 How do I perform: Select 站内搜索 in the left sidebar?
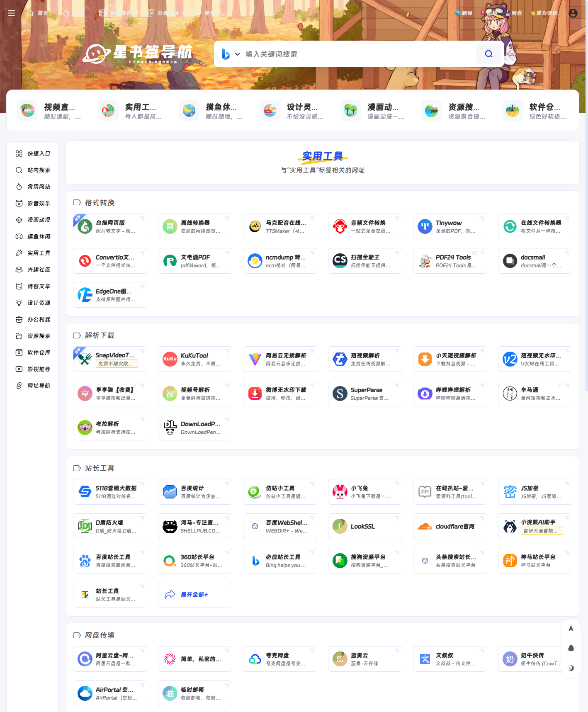coord(33,170)
